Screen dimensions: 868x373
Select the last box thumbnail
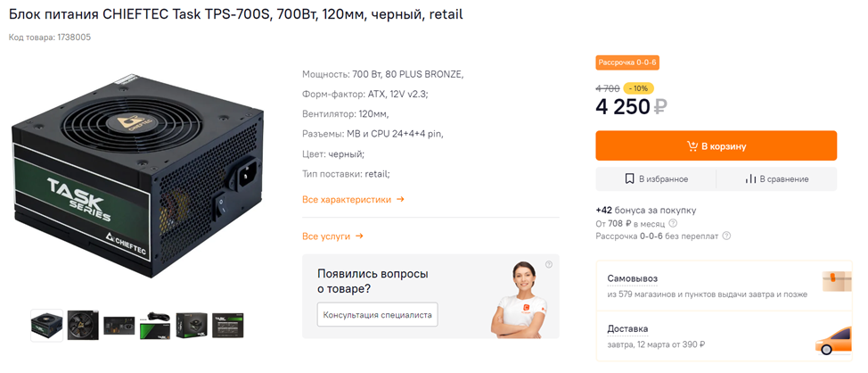tap(228, 326)
